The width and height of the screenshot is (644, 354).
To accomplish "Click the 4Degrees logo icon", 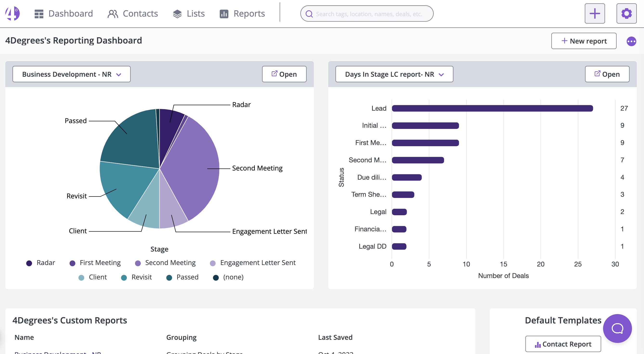I will click(x=13, y=13).
